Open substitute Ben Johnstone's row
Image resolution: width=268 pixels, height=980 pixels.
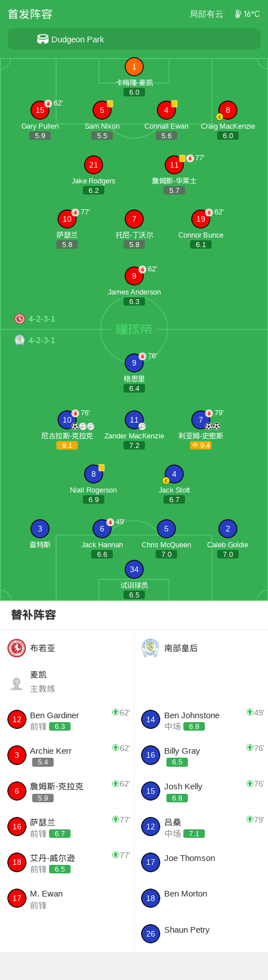[201, 720]
